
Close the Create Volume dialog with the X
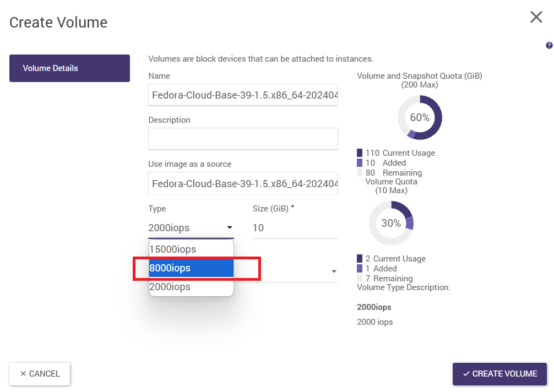tap(536, 17)
